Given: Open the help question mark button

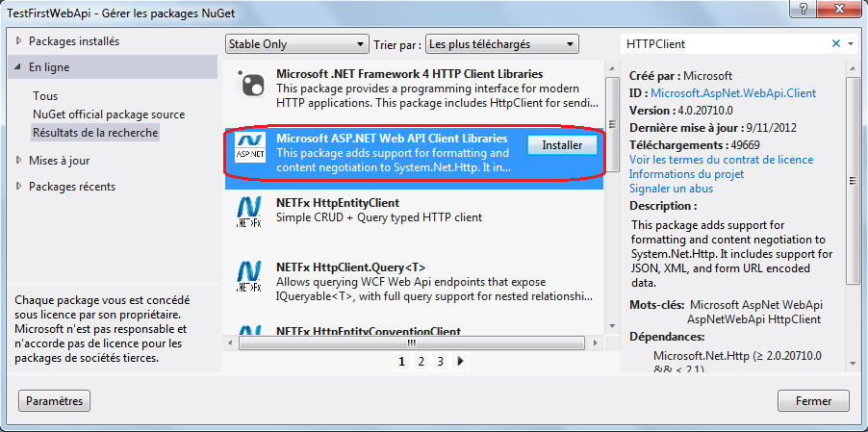Looking at the screenshot, I should tap(797, 9).
